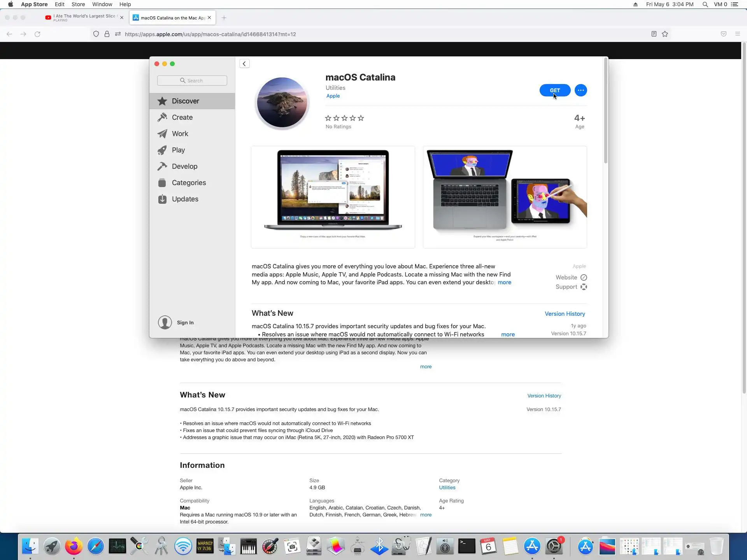This screenshot has width=747, height=560.
Task: Click the App Store search field
Action: 192,80
